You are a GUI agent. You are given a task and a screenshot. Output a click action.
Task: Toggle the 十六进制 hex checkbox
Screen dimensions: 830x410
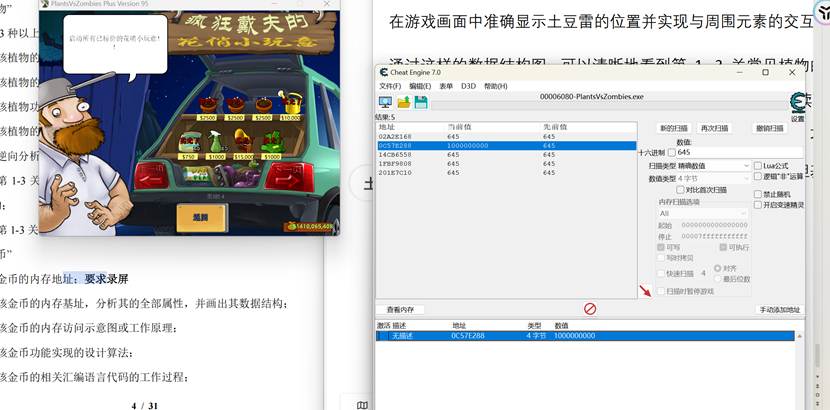pyautogui.click(x=672, y=152)
